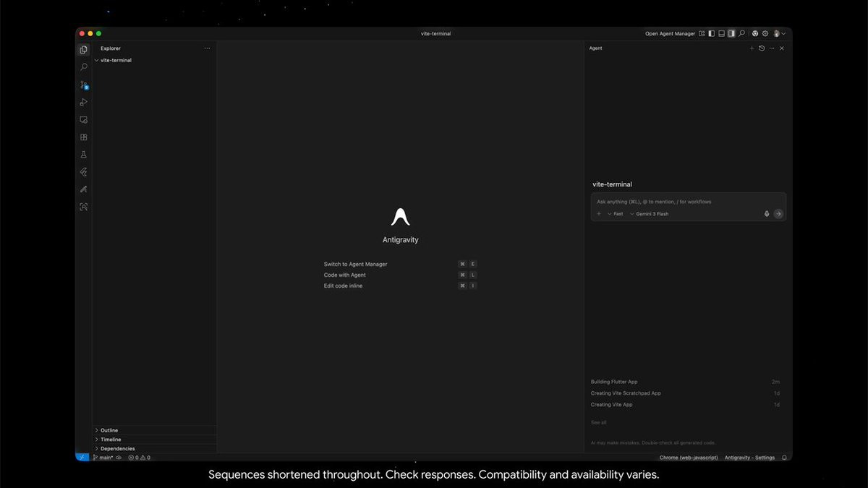Image resolution: width=868 pixels, height=488 pixels.
Task: Open the Run and Debug view
Action: point(84,102)
